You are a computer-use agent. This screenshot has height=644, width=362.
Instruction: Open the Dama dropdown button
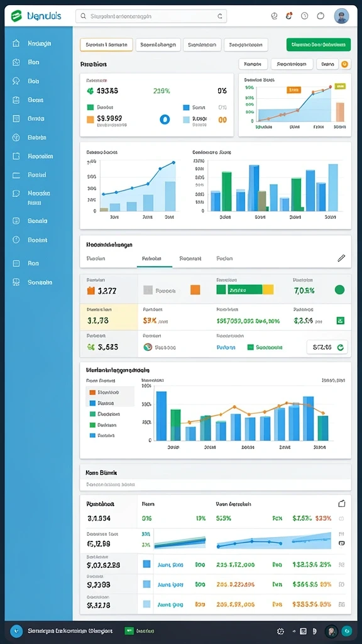327,64
